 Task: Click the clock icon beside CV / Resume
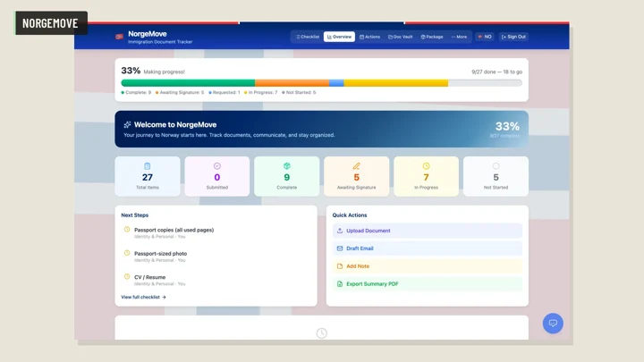point(127,276)
